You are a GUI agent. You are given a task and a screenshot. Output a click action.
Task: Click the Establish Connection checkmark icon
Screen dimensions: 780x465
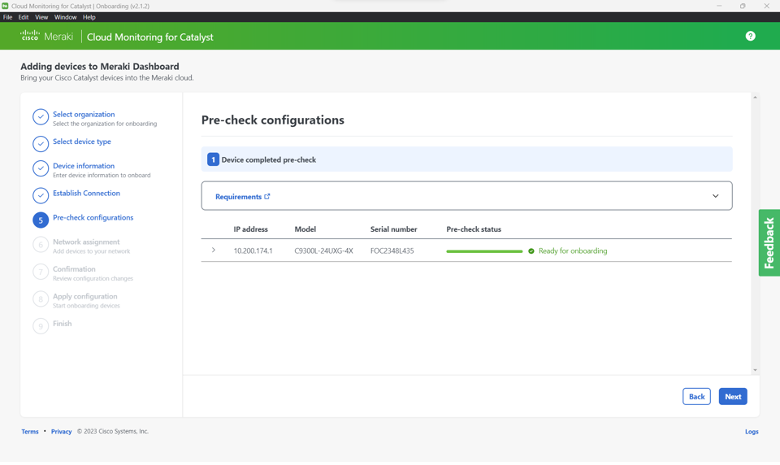tap(40, 195)
